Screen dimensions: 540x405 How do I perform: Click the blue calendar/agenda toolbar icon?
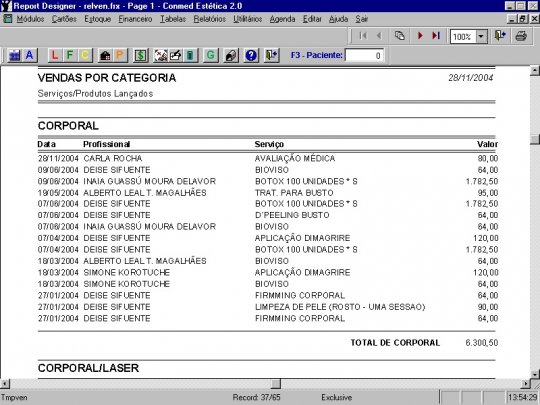tap(14, 55)
